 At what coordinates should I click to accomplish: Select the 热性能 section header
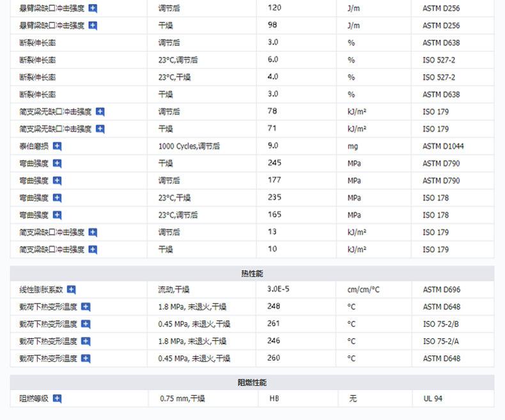click(x=252, y=274)
